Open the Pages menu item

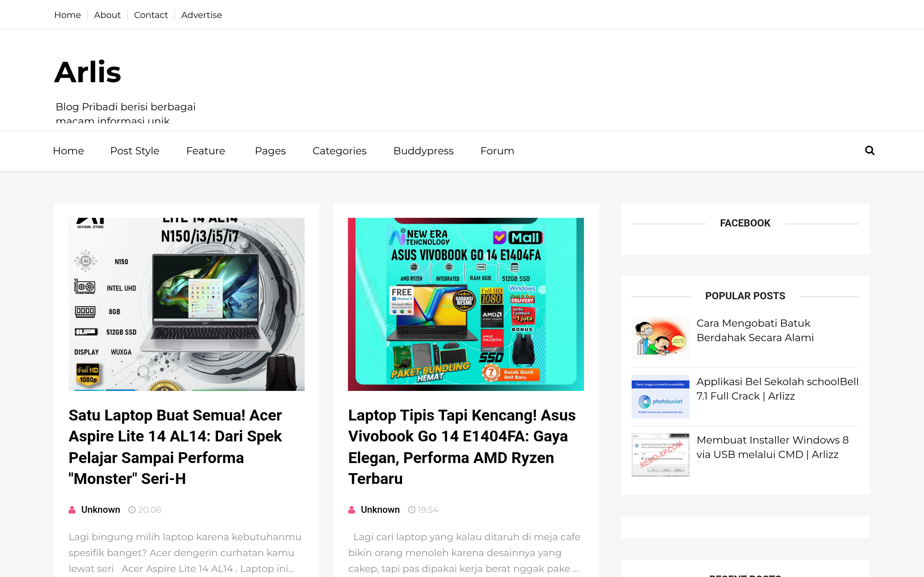click(x=270, y=151)
